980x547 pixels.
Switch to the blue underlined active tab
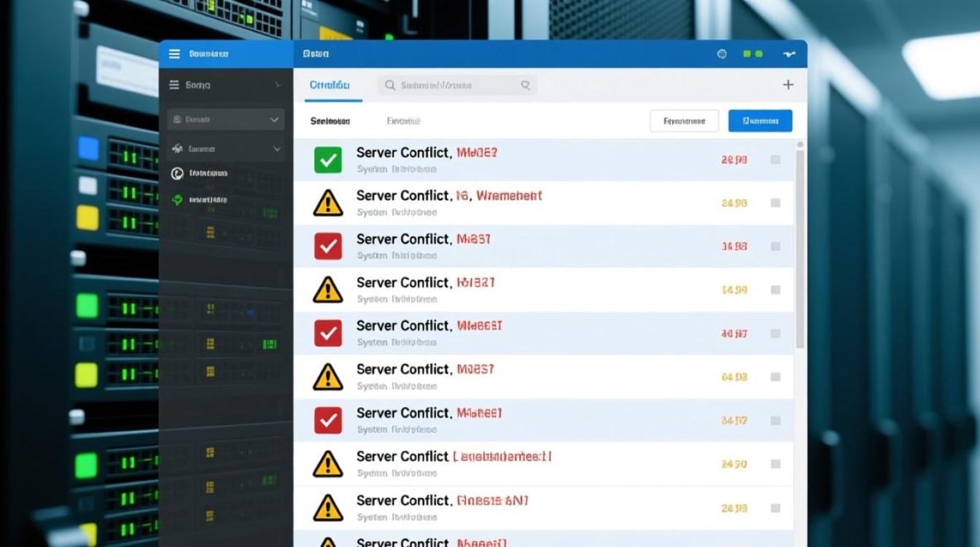click(330, 85)
